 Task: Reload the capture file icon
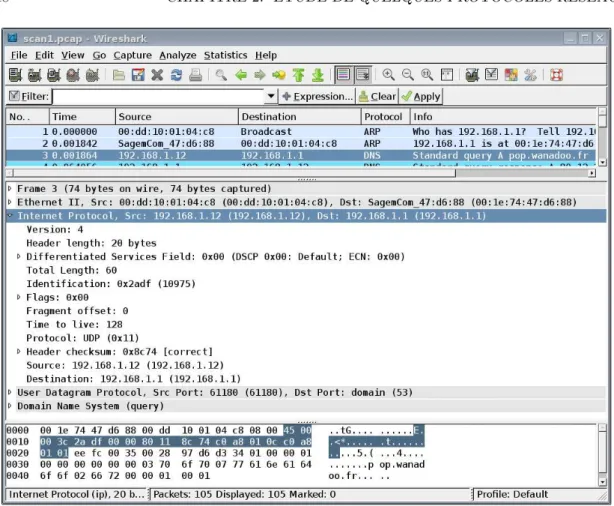(x=176, y=75)
